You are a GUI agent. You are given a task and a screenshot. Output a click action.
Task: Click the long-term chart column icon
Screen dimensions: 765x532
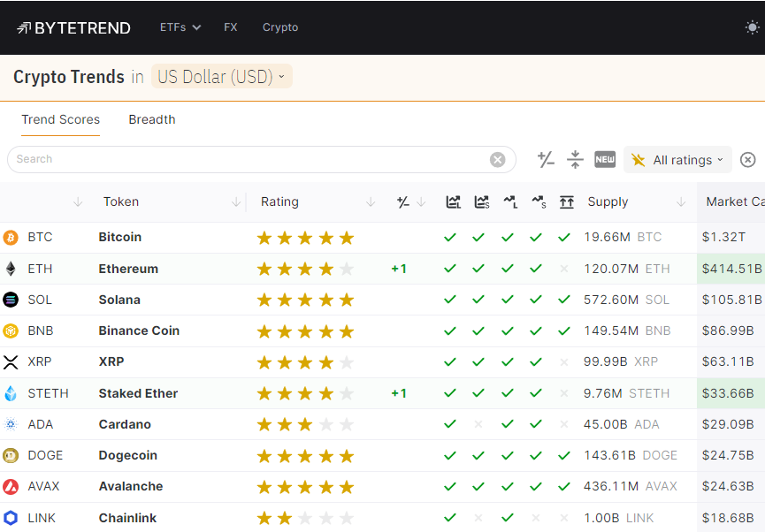(453, 201)
